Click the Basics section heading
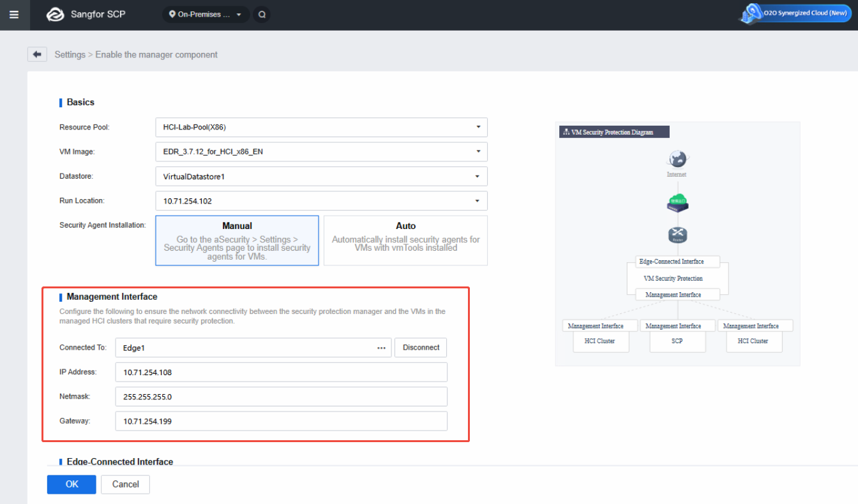 [80, 102]
